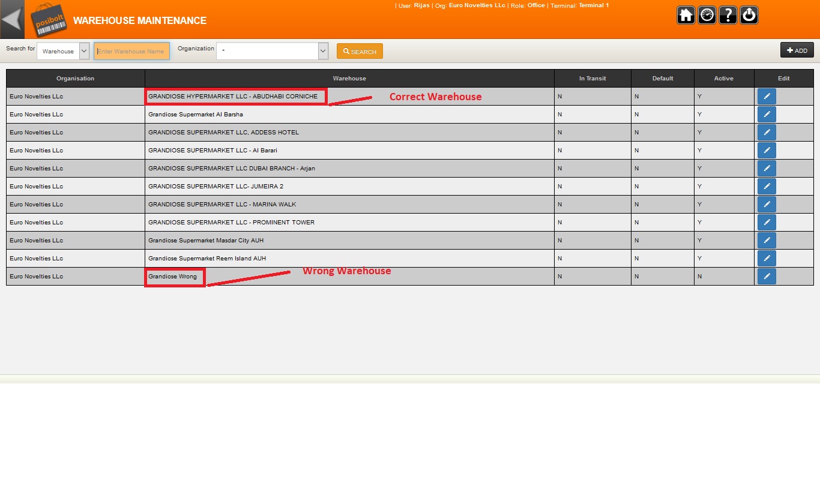Edit the ABUDHABI CORNICHE warehouse row
The image size is (820, 504).
[767, 97]
